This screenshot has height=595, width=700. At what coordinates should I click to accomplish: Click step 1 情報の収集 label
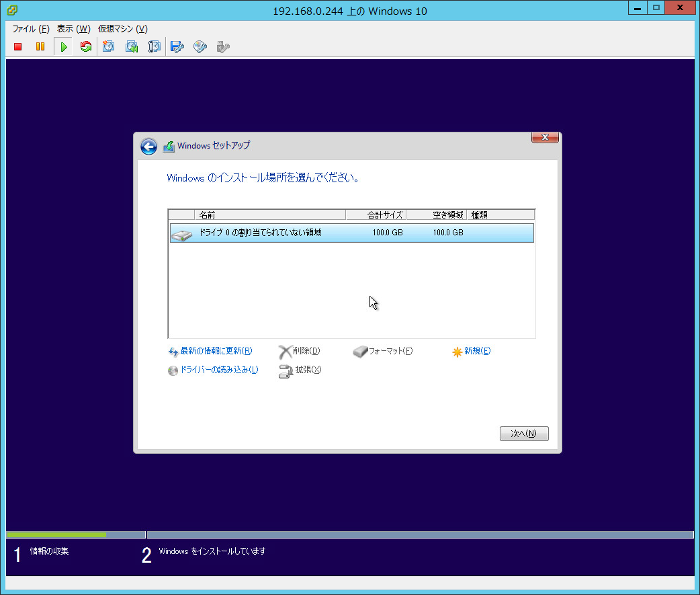49,551
